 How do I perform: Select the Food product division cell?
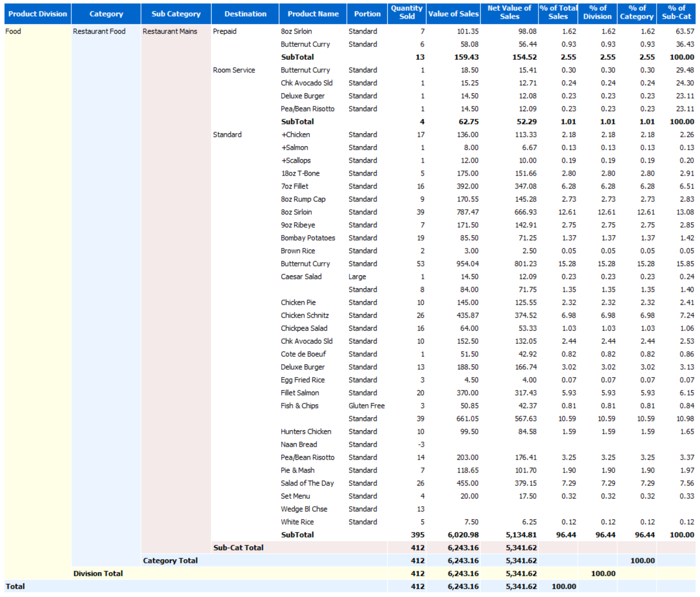(13, 32)
